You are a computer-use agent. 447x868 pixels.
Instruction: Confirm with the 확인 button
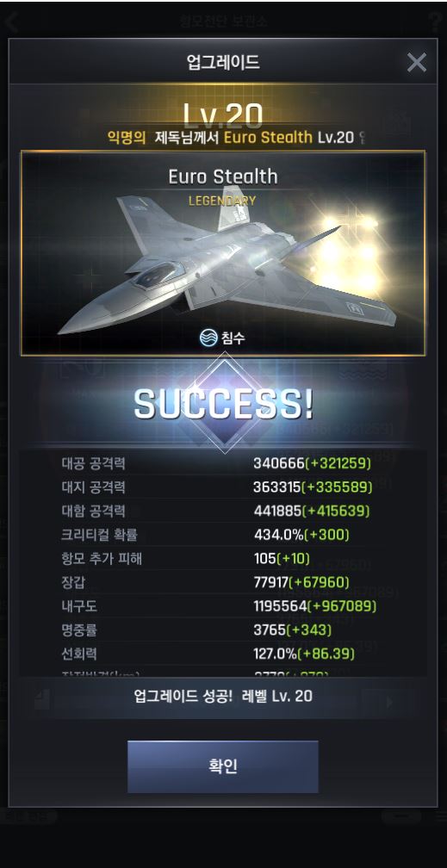(x=223, y=766)
